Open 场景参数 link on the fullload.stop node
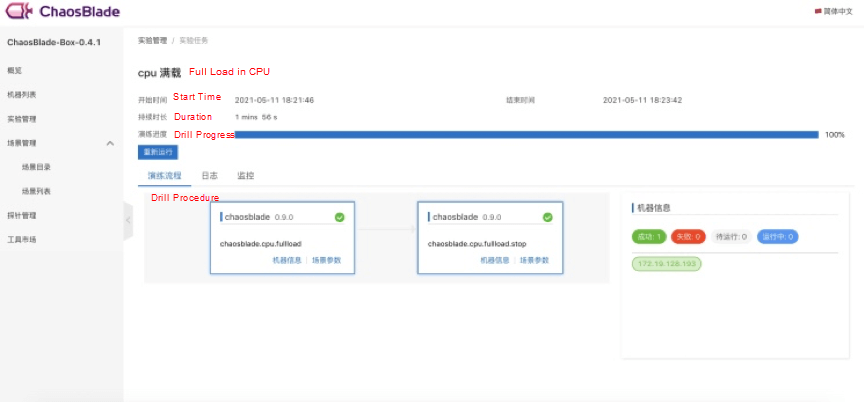The image size is (864, 402). pos(534,260)
